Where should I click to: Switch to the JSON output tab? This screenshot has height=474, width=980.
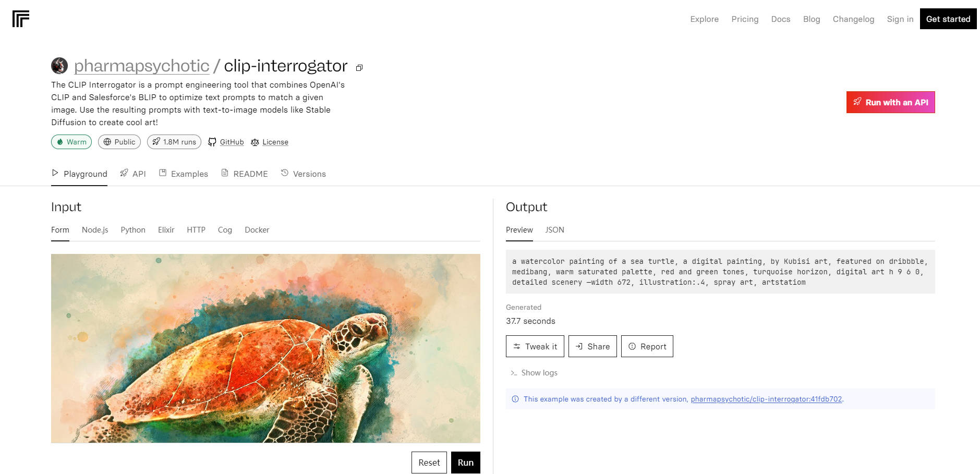click(554, 230)
